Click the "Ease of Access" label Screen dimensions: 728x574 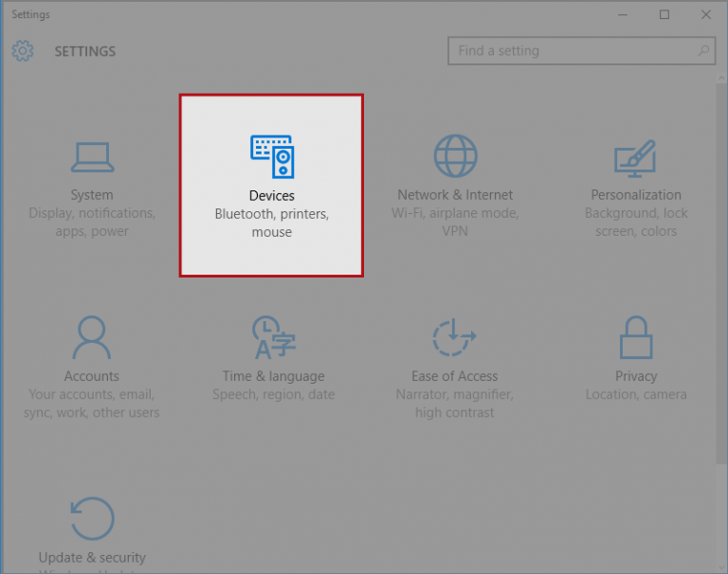455,376
